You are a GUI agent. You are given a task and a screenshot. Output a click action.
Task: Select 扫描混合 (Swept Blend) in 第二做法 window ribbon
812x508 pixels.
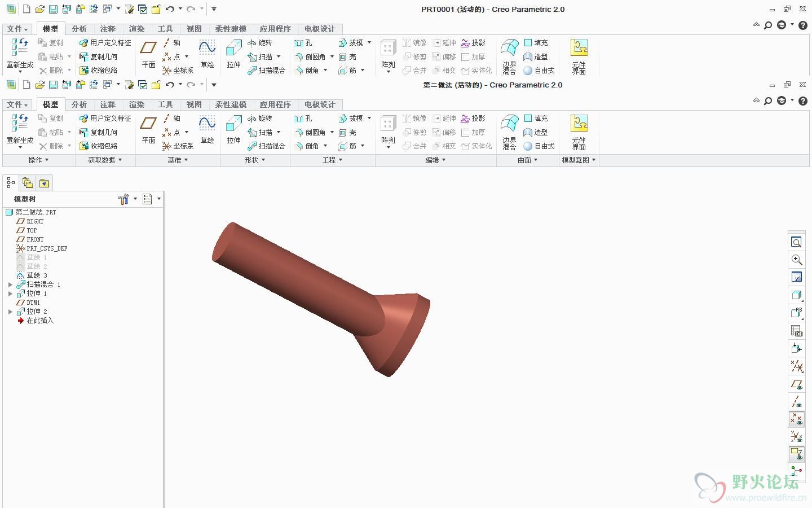pos(266,146)
